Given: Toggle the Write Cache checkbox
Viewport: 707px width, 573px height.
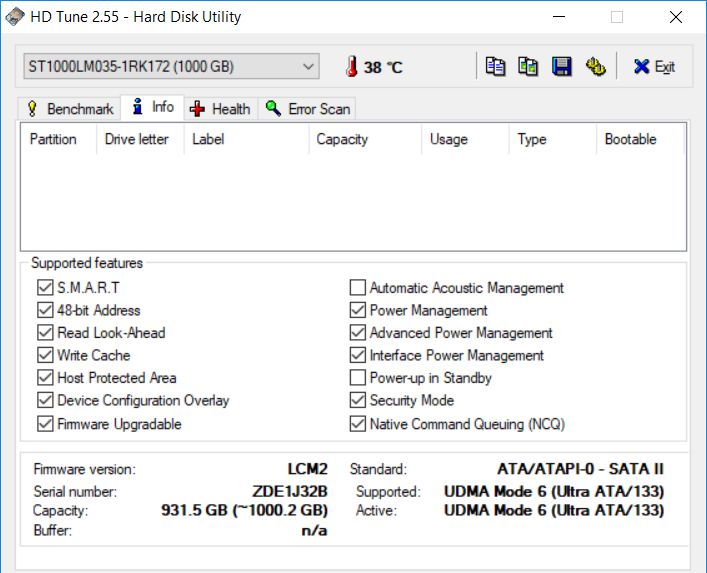Looking at the screenshot, I should pyautogui.click(x=45, y=355).
